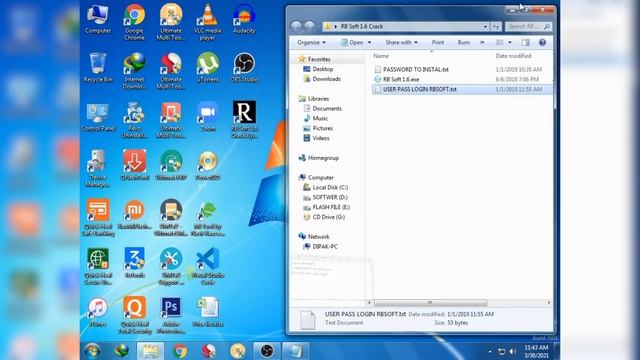Open the Organize dropdown menu
This screenshot has height=360, width=640.
tap(311, 42)
